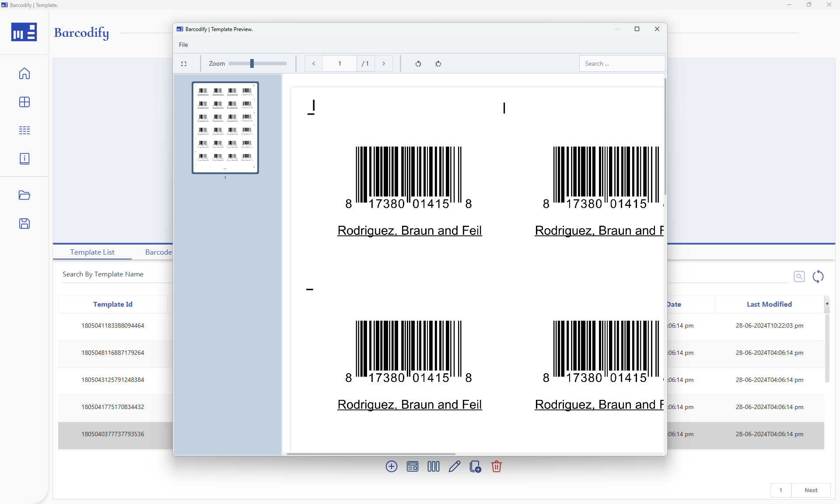
Task: Edit the selected template with the pencil icon
Action: coord(454,466)
